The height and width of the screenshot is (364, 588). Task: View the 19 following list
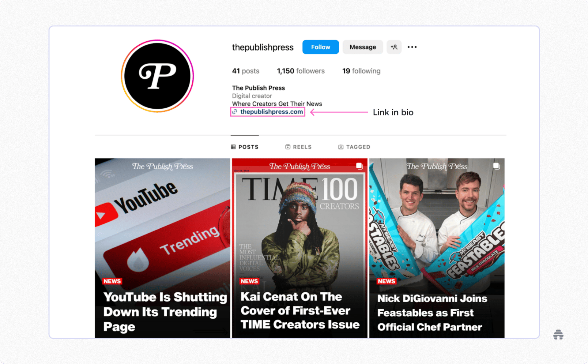361,71
